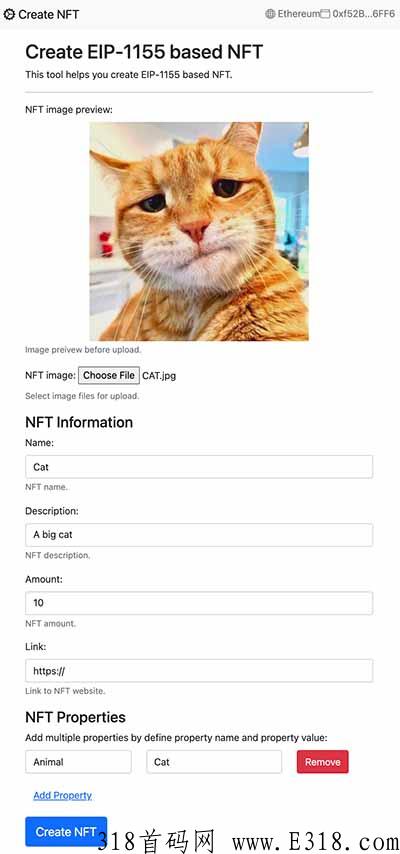Click the globe icon next to Ethereum
The width and height of the screenshot is (400, 854).
(270, 14)
